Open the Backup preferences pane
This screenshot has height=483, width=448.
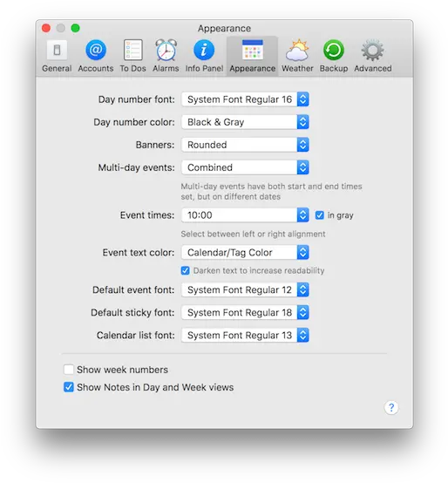[x=334, y=56]
